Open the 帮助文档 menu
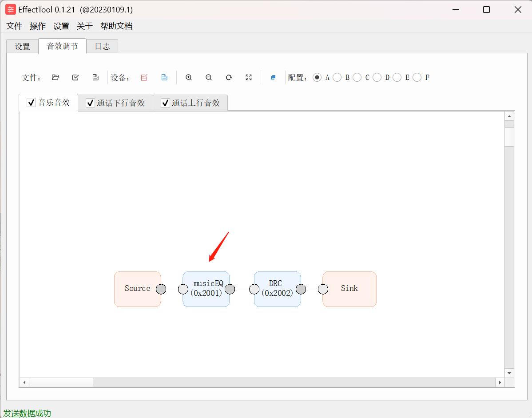This screenshot has height=418, width=532. [x=116, y=26]
